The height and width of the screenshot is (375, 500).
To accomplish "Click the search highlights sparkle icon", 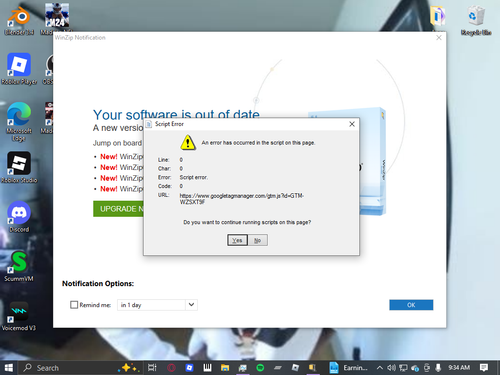I will coord(128,367).
